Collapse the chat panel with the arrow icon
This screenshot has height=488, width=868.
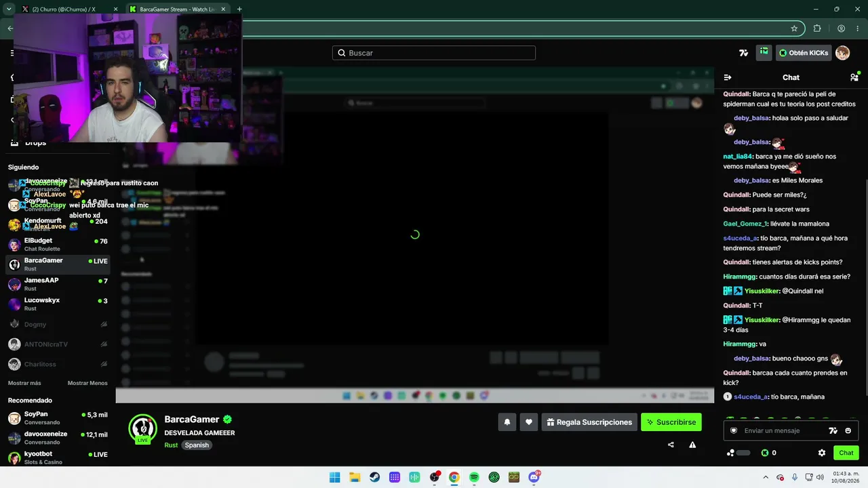728,77
